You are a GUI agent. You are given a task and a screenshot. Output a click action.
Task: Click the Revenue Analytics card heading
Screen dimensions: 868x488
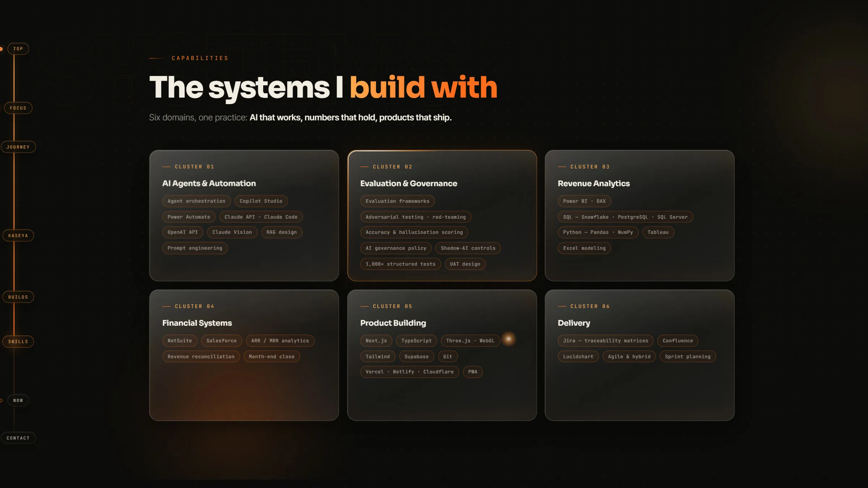(594, 184)
